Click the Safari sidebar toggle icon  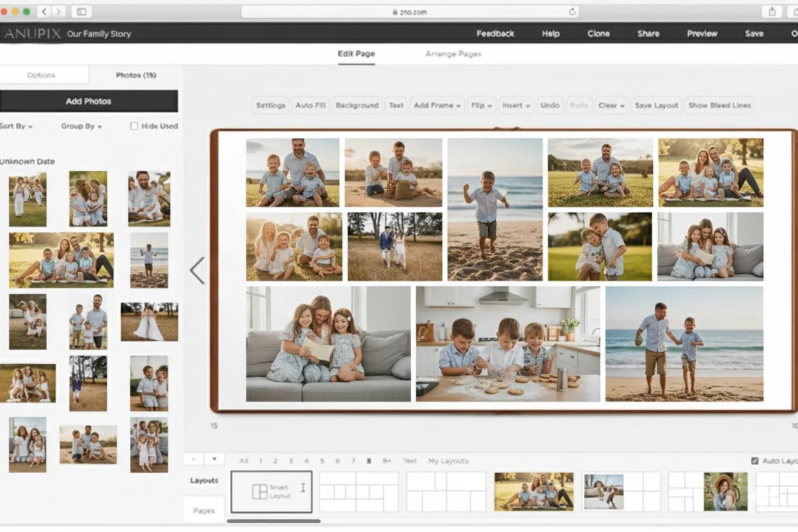pos(81,12)
